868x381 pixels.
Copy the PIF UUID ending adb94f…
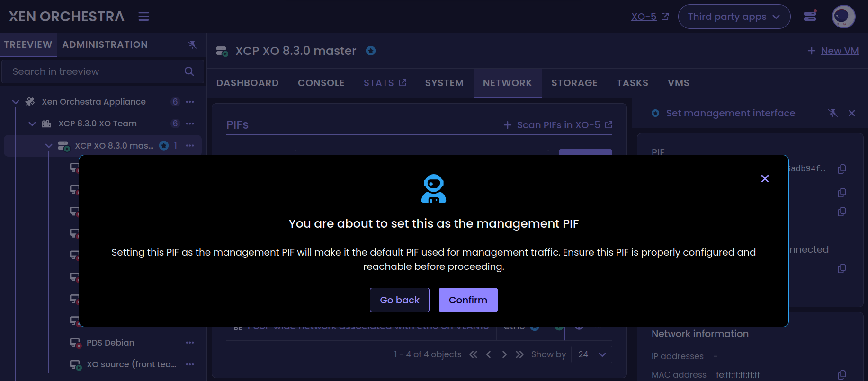tap(842, 169)
